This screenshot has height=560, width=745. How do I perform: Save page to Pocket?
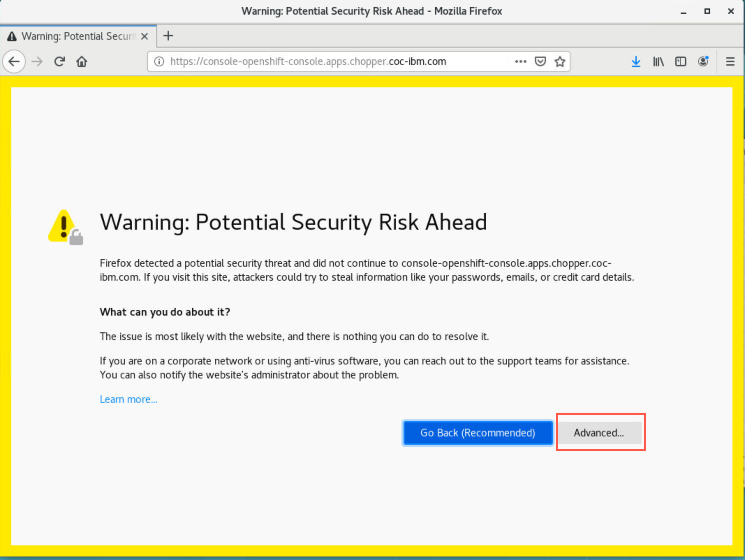(x=540, y=62)
